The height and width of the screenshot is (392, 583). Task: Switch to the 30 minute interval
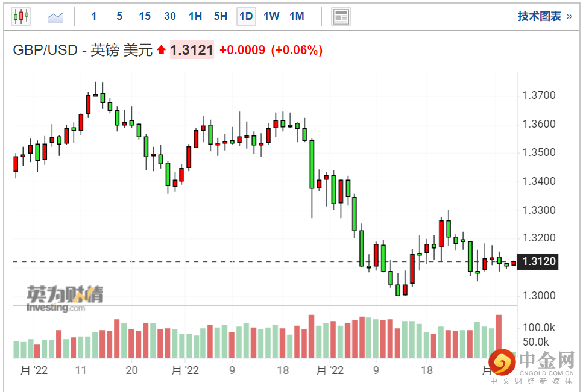pos(170,17)
